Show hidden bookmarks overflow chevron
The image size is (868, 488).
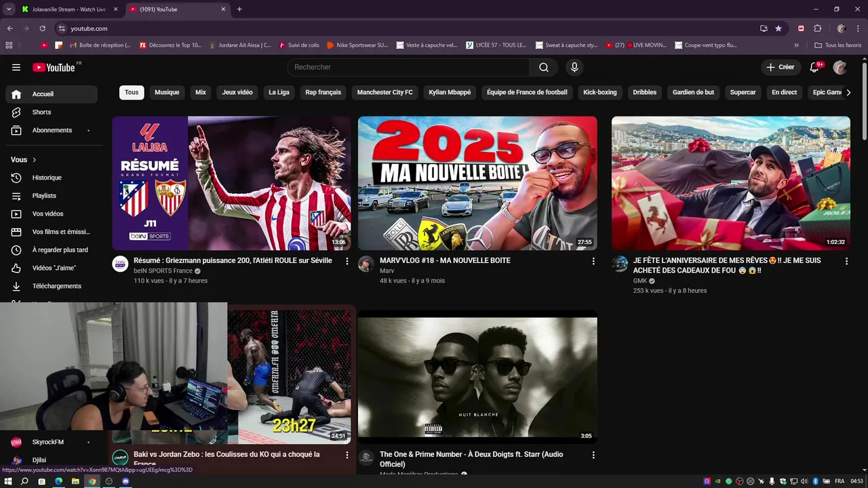click(x=796, y=45)
